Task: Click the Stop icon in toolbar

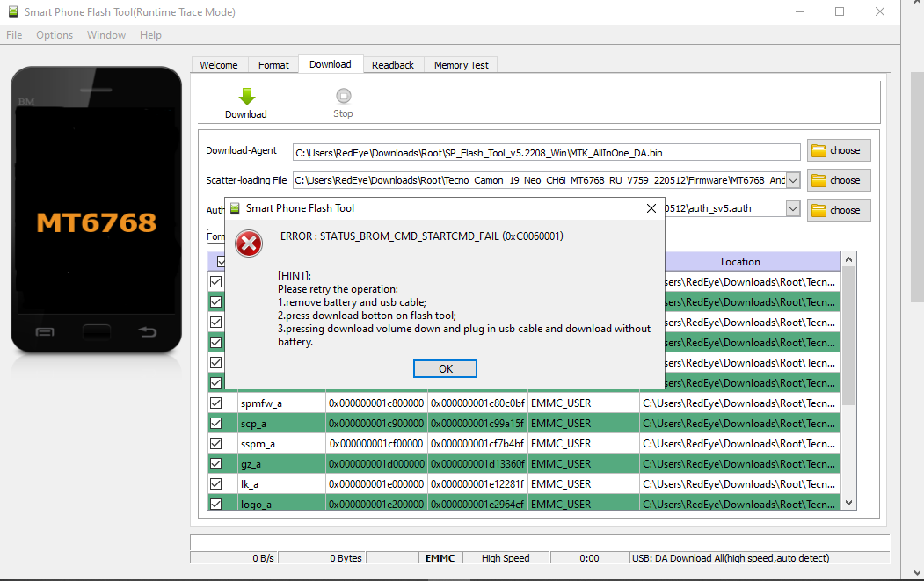Action: [x=344, y=96]
